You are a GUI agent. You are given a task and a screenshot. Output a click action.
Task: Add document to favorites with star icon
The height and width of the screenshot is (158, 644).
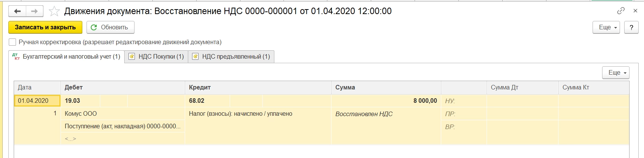click(x=54, y=11)
